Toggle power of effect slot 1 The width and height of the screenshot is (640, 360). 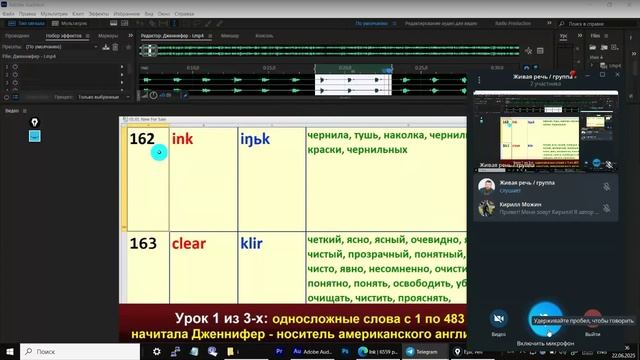click(15, 67)
